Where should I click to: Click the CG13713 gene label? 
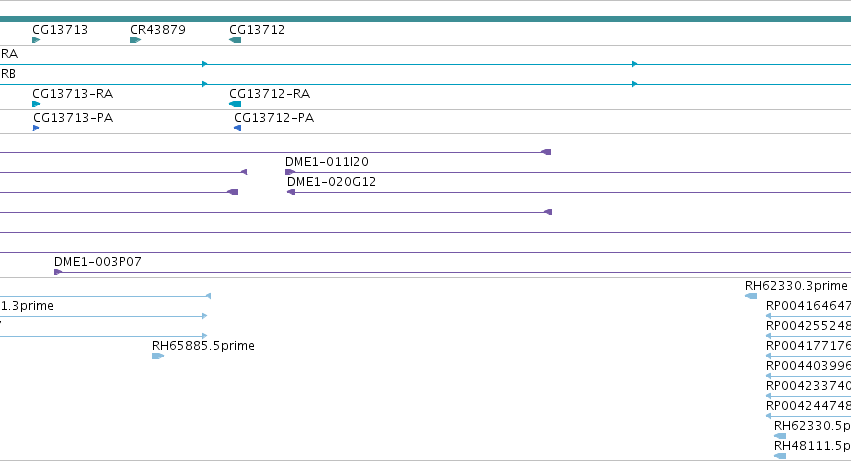[x=60, y=30]
